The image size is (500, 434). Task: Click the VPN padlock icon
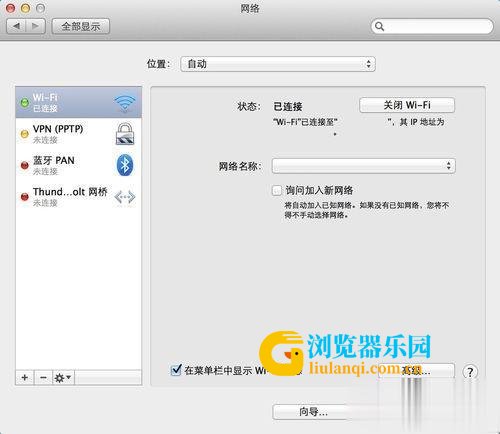tap(125, 133)
